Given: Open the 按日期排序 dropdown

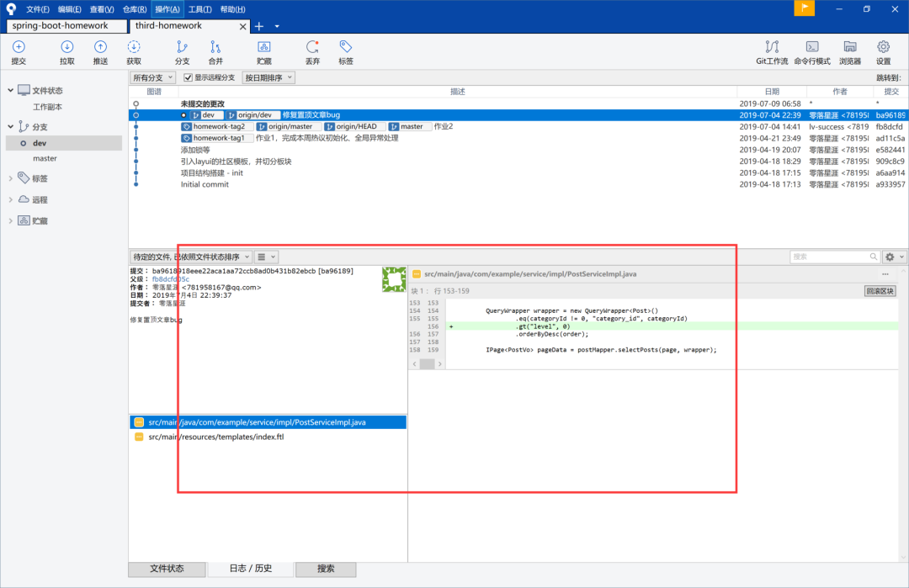Looking at the screenshot, I should [268, 77].
